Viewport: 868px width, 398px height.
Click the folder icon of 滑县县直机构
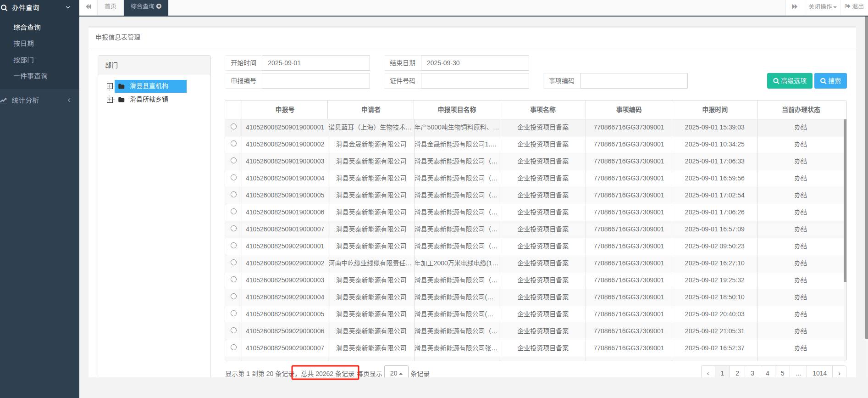(122, 86)
